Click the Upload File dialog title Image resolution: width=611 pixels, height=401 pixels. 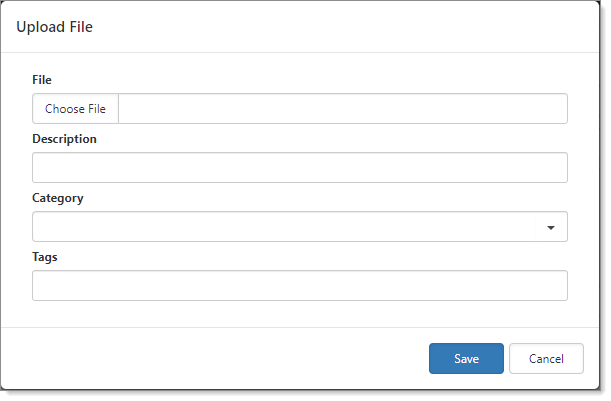pos(54,27)
